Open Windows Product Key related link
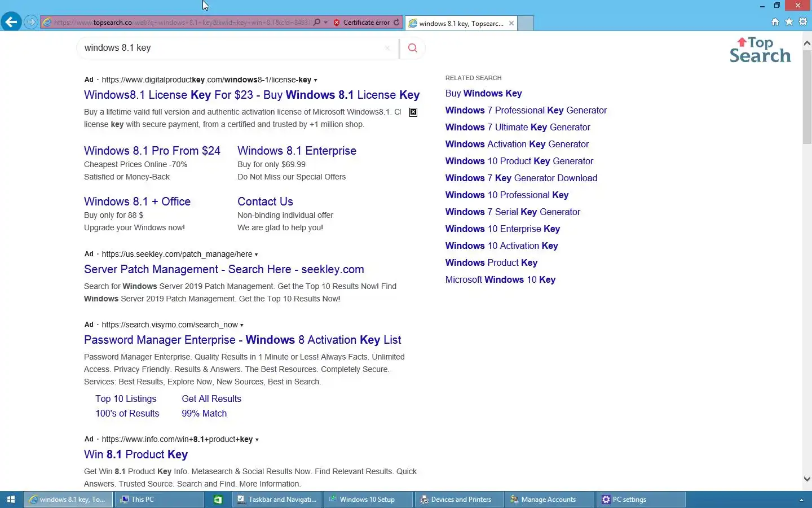 click(491, 262)
